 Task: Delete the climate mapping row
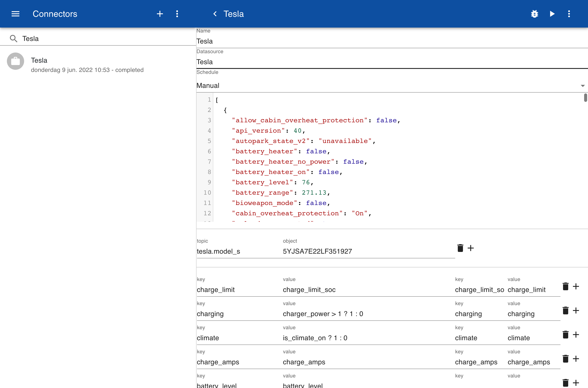(565, 335)
